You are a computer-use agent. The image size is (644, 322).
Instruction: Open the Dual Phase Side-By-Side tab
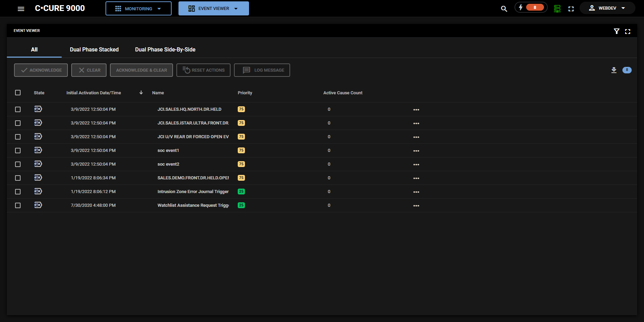[165, 49]
